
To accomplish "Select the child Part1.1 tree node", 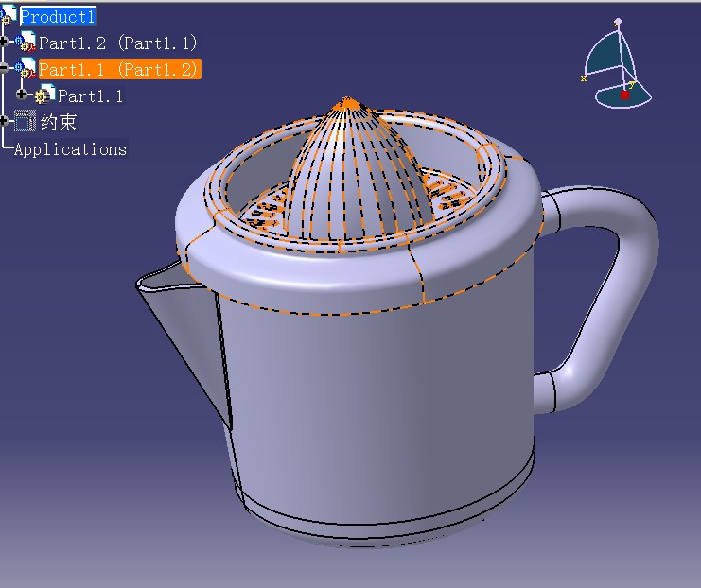I will 90,96.
